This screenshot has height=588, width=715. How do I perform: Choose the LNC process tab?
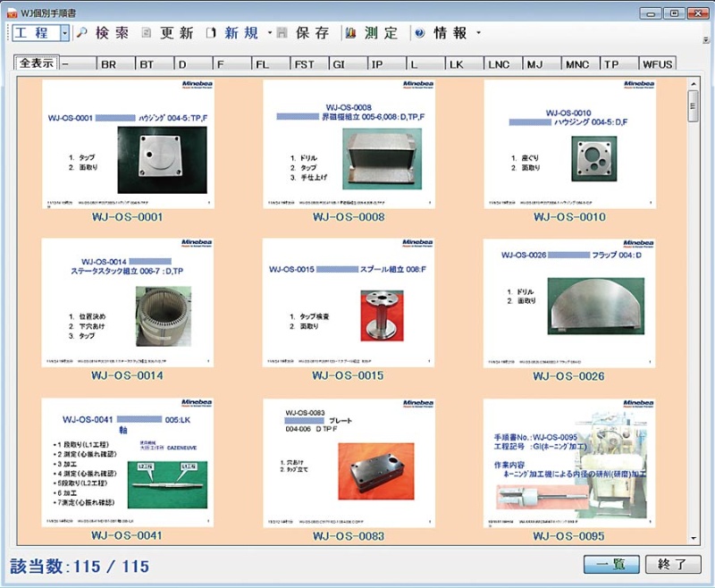coord(499,64)
